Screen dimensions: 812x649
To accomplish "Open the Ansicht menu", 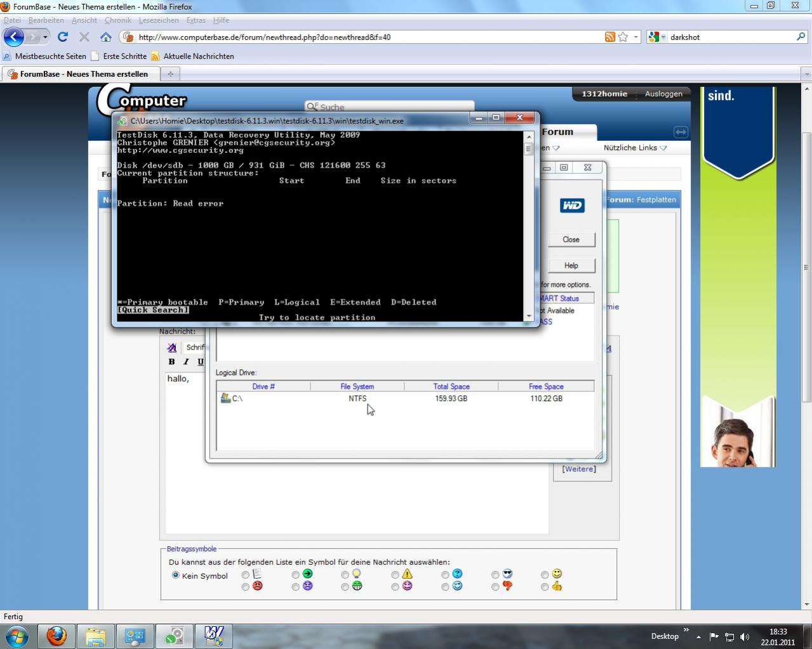I will (x=84, y=20).
